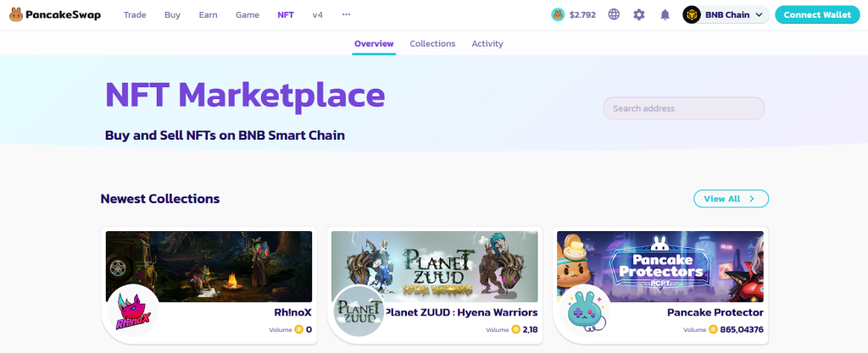Expand the BNB Chain network dropdown
This screenshot has width=868, height=353.
point(726,15)
